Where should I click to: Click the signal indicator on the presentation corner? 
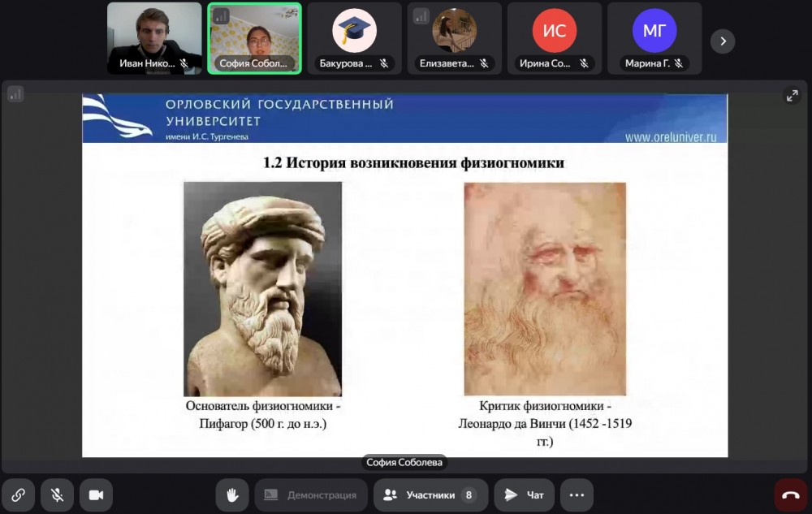tap(15, 94)
